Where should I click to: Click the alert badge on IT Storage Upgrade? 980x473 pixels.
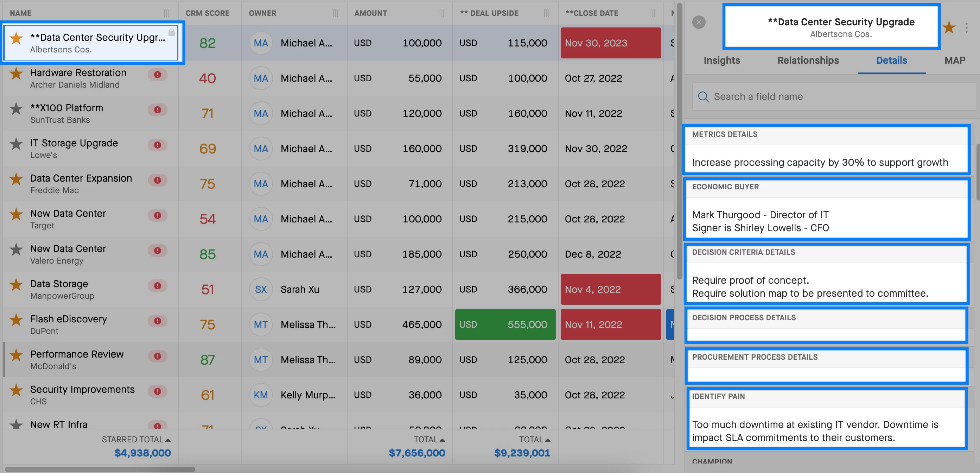[158, 145]
